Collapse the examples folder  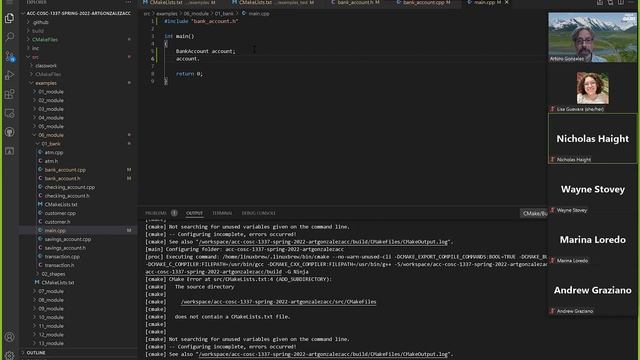coord(46,83)
